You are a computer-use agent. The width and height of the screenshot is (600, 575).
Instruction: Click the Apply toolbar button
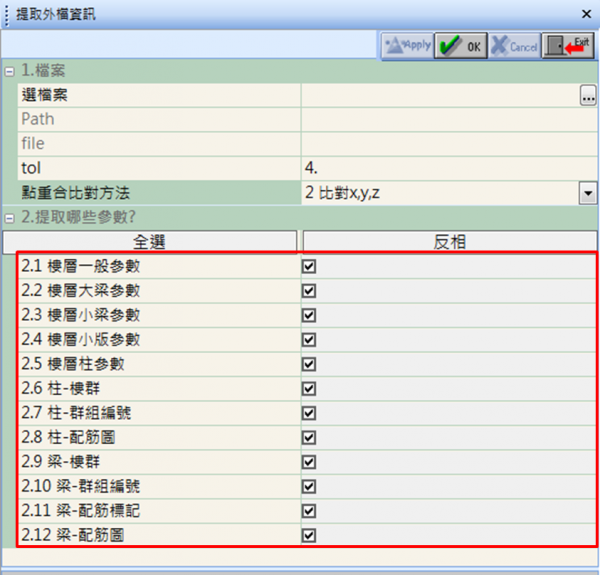[x=408, y=46]
